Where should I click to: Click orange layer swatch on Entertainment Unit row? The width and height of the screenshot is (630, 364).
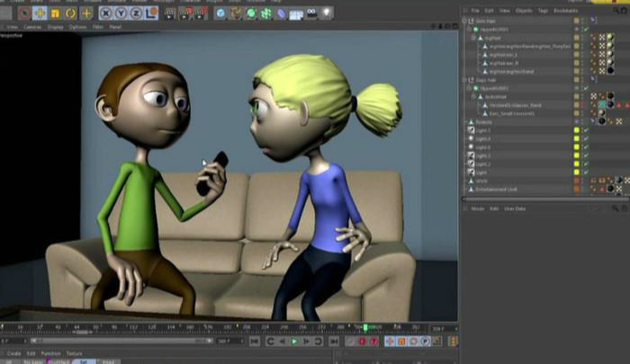tap(577, 189)
